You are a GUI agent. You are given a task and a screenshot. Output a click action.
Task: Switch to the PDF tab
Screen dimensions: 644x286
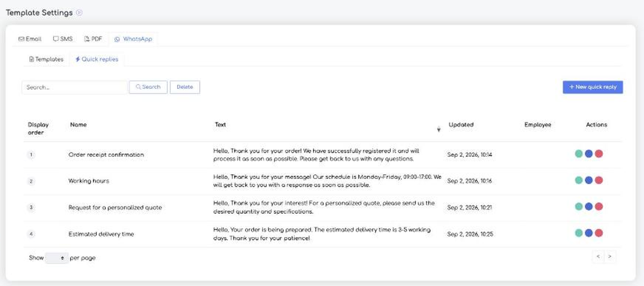[x=93, y=39]
